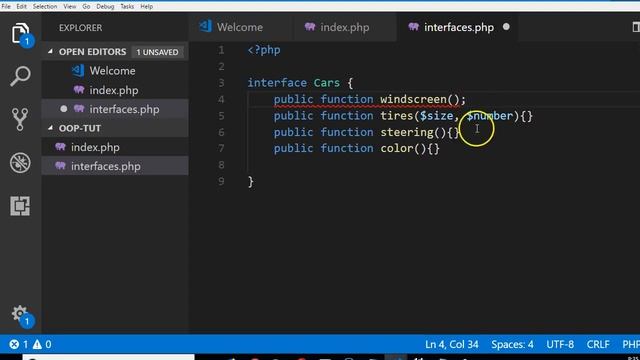Viewport: 640px width, 360px height.
Task: Open the Debug view icon
Action: [x=20, y=162]
